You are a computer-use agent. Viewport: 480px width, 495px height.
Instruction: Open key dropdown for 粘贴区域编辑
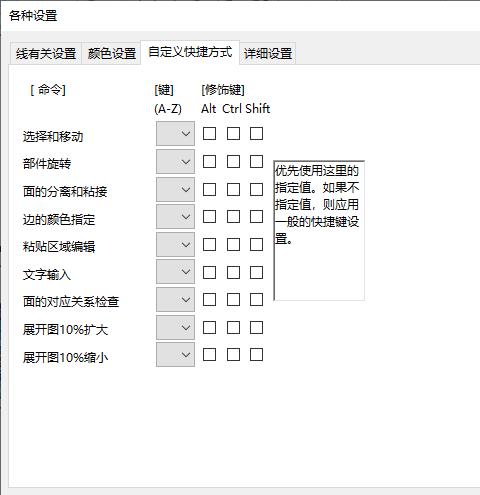pyautogui.click(x=175, y=245)
